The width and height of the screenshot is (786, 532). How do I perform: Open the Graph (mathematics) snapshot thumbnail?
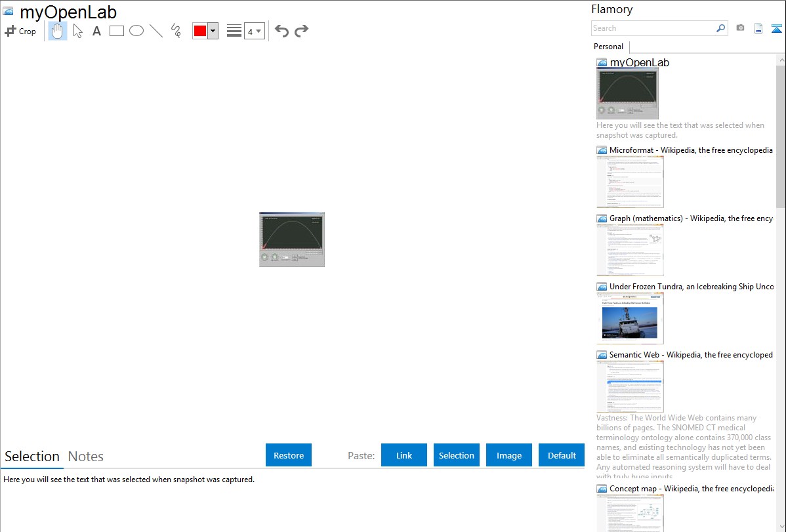pos(630,250)
